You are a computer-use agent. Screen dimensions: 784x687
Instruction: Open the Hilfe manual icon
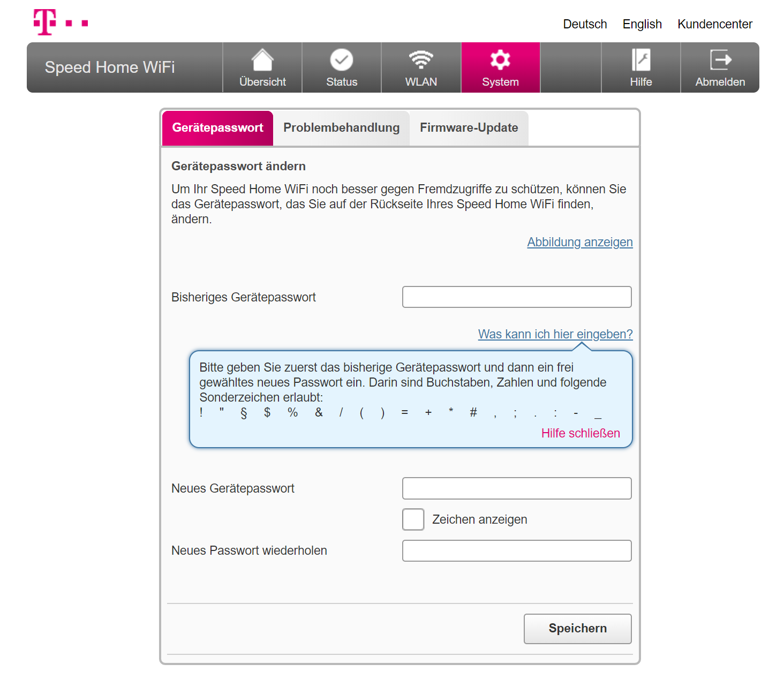point(641,60)
